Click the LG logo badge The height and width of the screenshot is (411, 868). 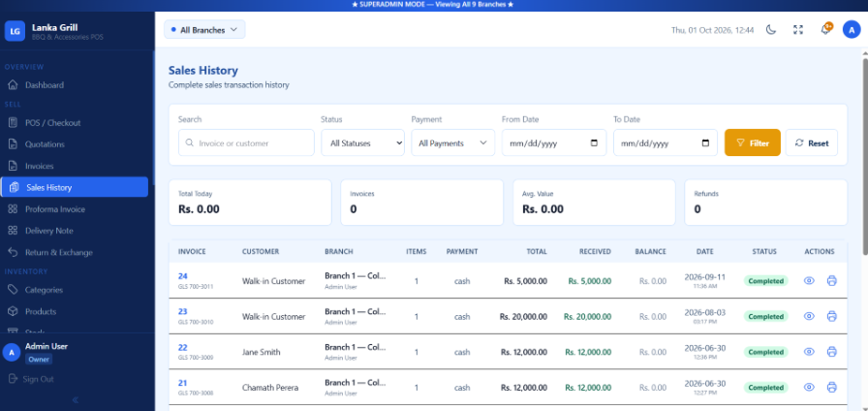tap(15, 31)
